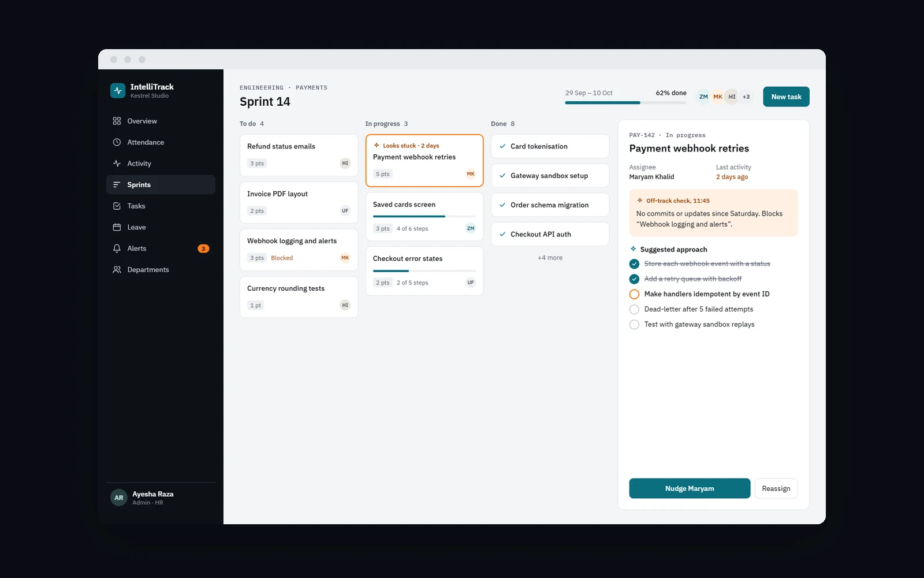Click the Reassign button
The image size is (924, 578).
point(776,488)
